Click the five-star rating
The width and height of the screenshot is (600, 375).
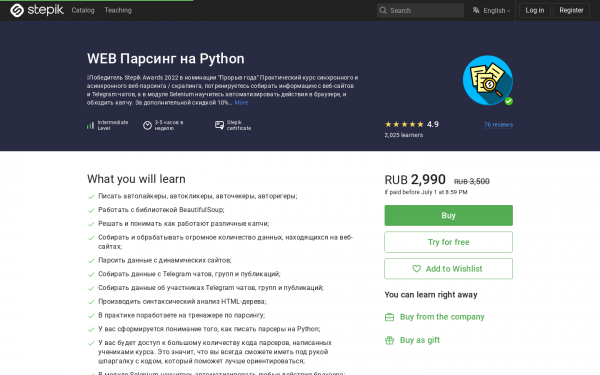click(404, 124)
